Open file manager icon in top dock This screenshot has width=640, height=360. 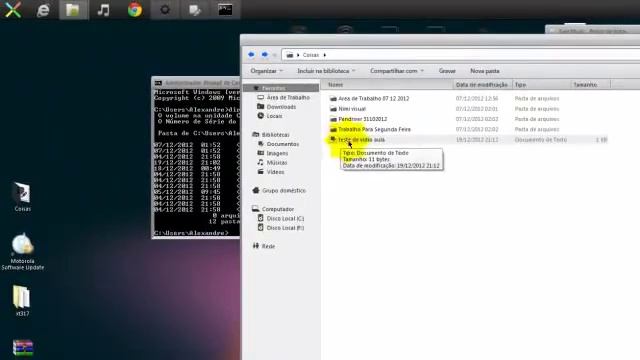point(73,10)
